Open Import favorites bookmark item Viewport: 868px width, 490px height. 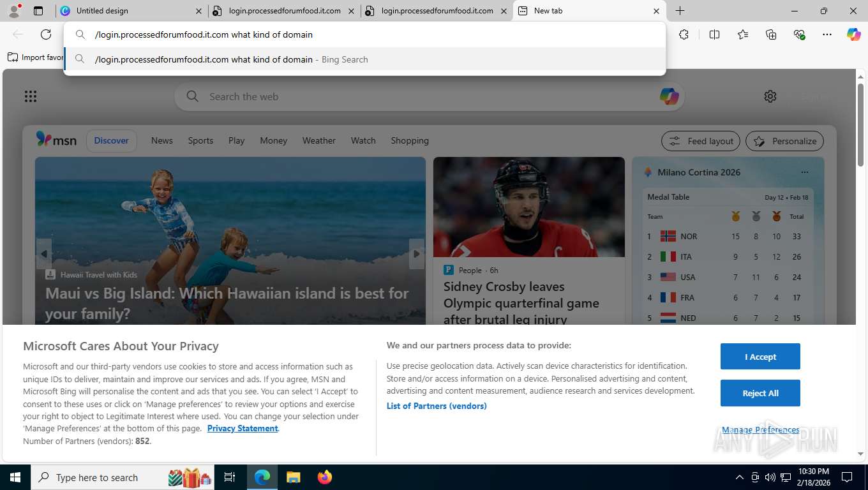36,57
